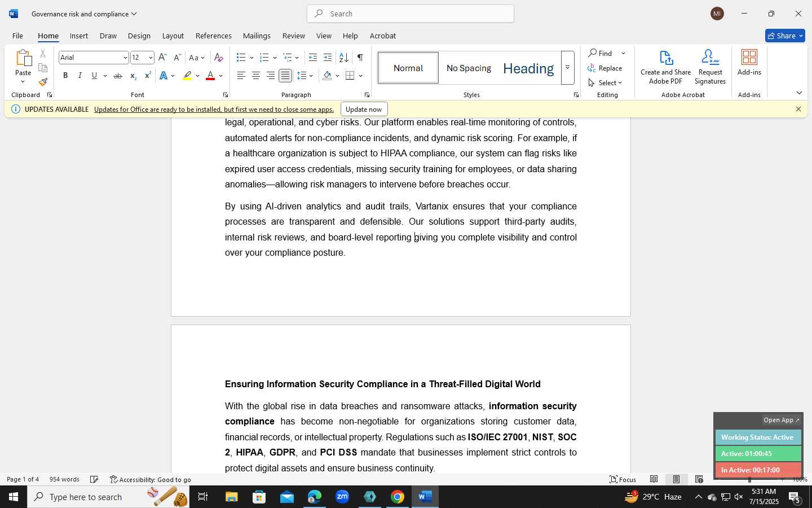The height and width of the screenshot is (508, 812).
Task: Open the font name Arial dropdown
Action: tap(125, 58)
